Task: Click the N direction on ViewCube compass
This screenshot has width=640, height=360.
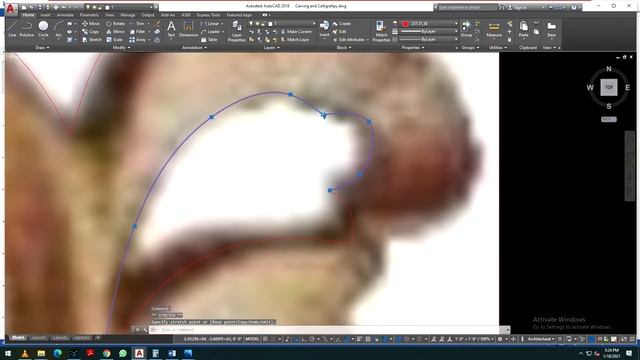Action: click(609, 69)
